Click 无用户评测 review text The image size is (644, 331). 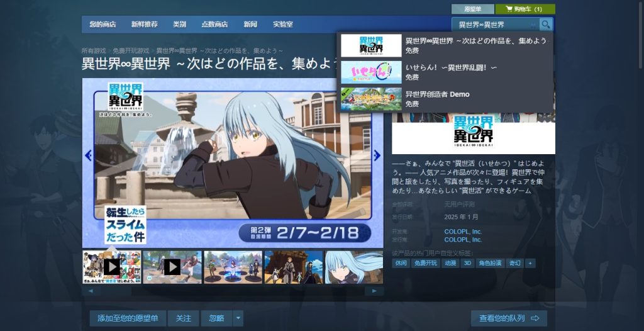459,205
